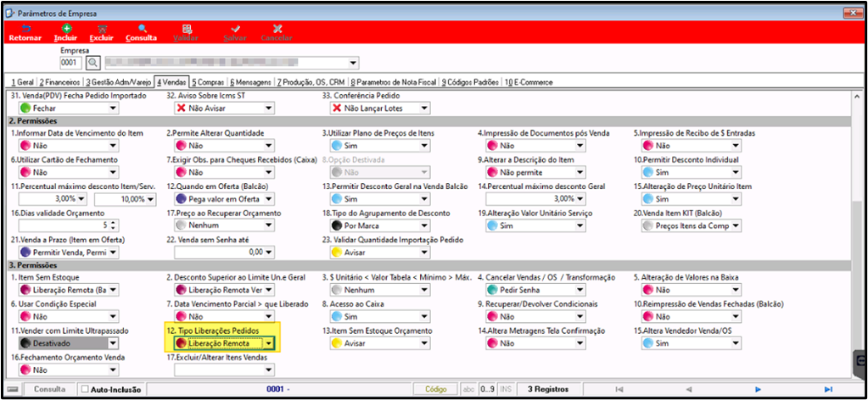Image resolution: width=868 pixels, height=400 pixels.
Task: Click the Salvar checkmark icon
Action: pyautogui.click(x=235, y=28)
